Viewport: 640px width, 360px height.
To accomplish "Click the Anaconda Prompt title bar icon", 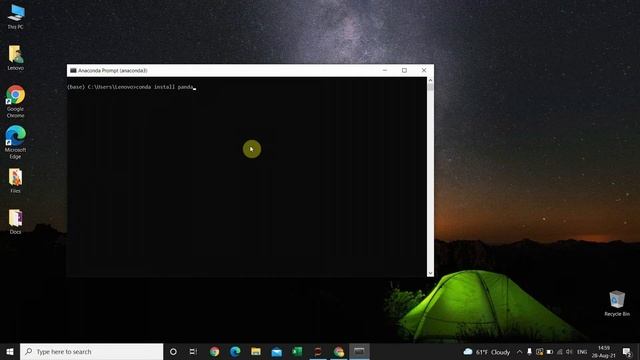I will point(73,70).
